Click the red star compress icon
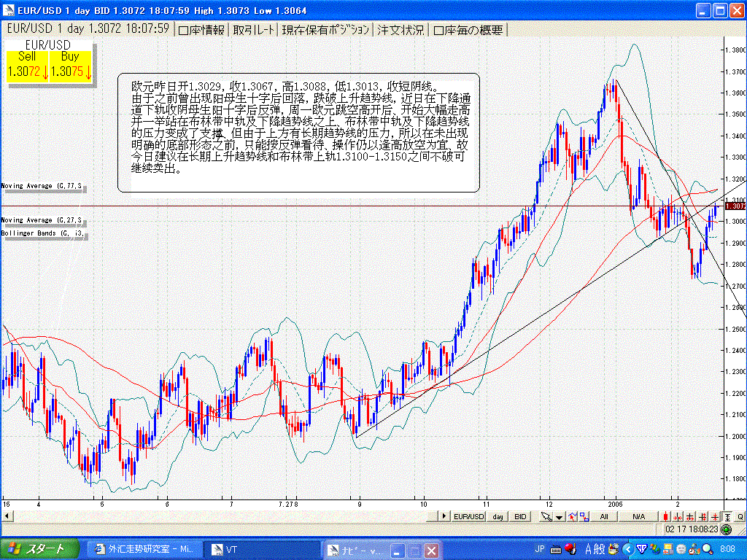The width and height of the screenshot is (747, 560). 715,517
